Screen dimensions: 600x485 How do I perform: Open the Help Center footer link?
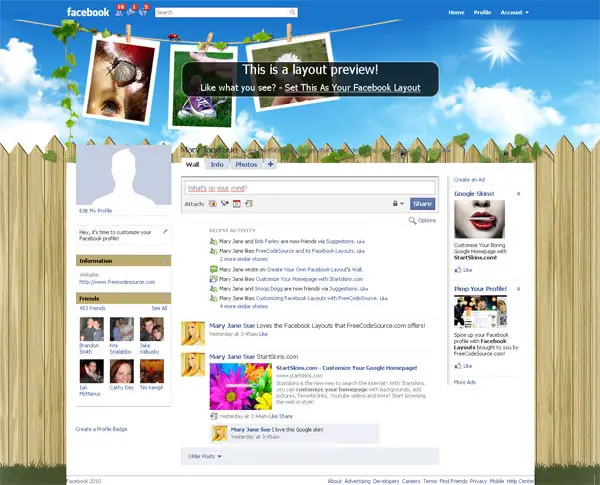tap(520, 481)
